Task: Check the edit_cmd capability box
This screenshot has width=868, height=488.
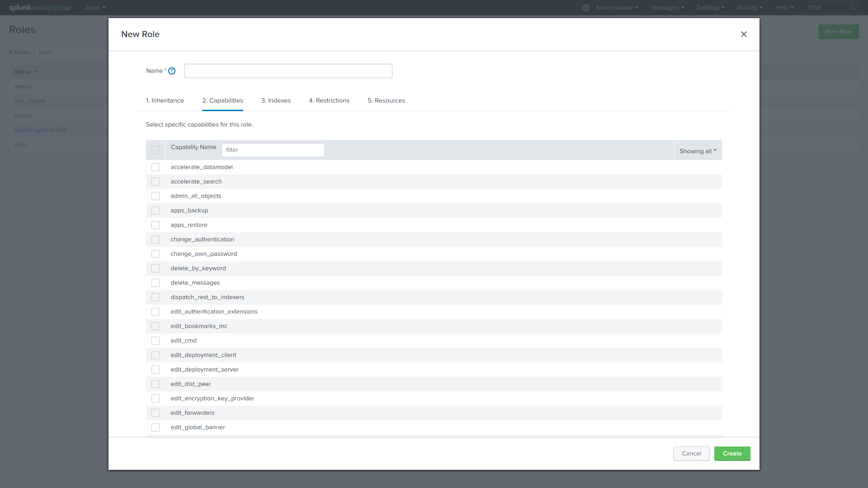Action: 156,341
